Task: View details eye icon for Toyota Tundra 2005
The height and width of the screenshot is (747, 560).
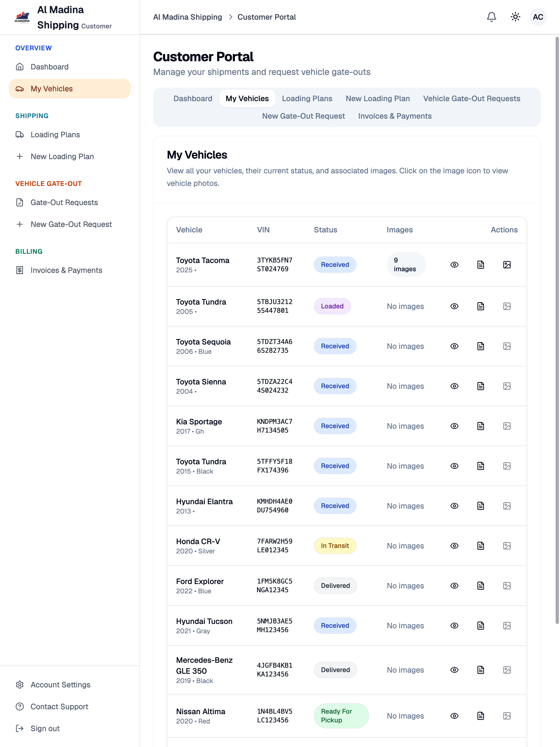Action: tap(454, 306)
